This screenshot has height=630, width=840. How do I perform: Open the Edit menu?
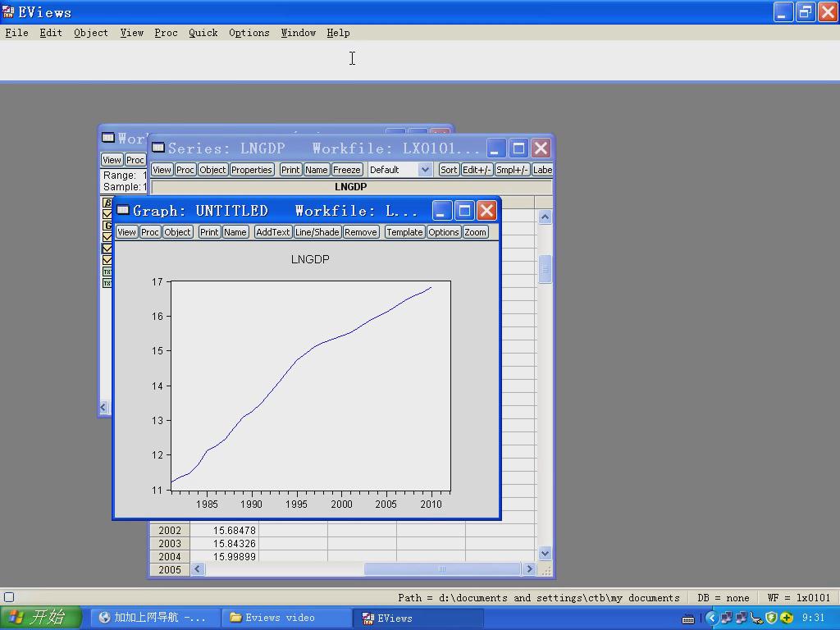(x=51, y=33)
